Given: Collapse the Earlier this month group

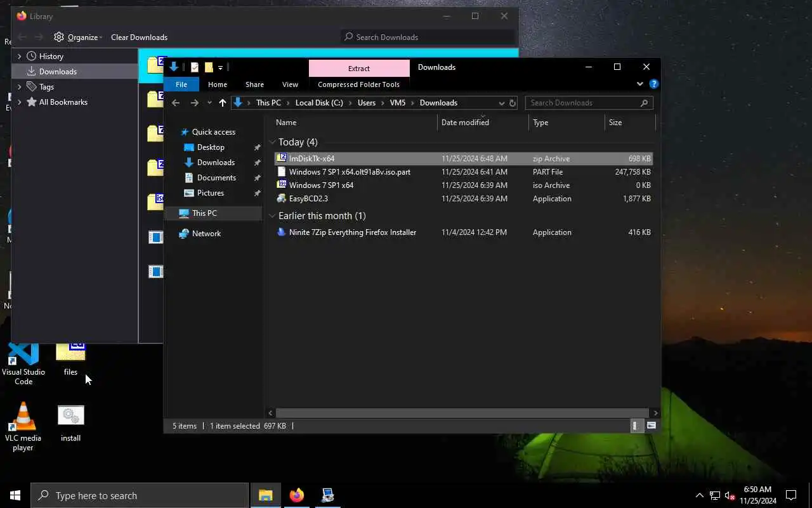Looking at the screenshot, I should point(272,216).
